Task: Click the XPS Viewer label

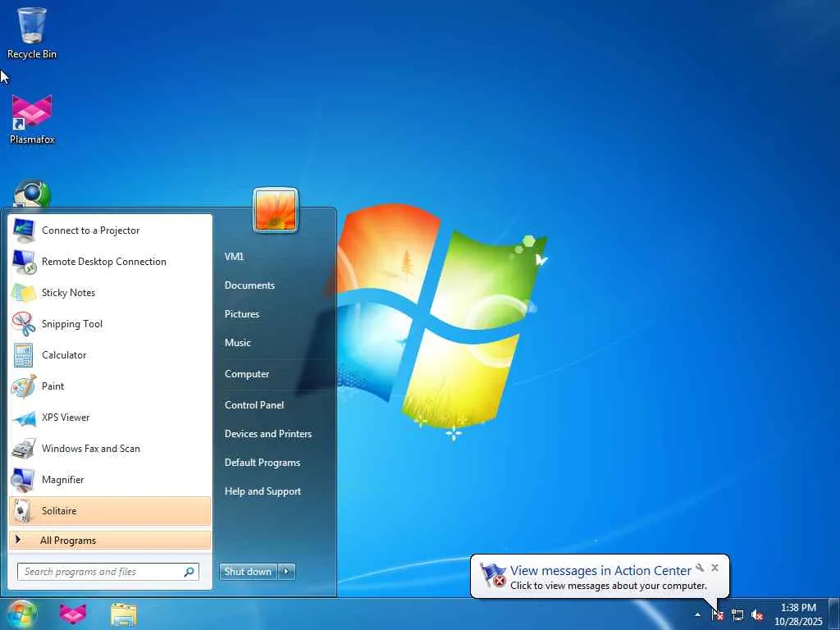Action: [66, 418]
